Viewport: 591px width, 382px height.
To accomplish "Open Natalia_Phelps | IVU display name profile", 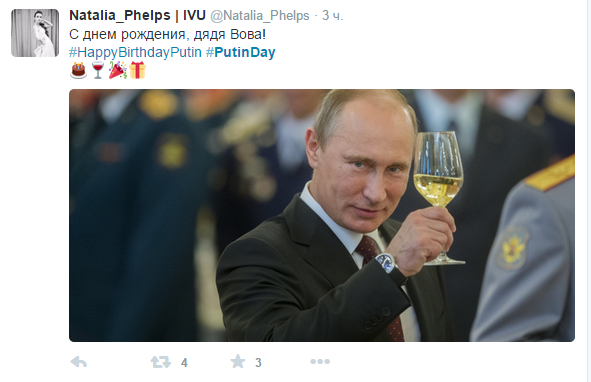I will point(138,15).
